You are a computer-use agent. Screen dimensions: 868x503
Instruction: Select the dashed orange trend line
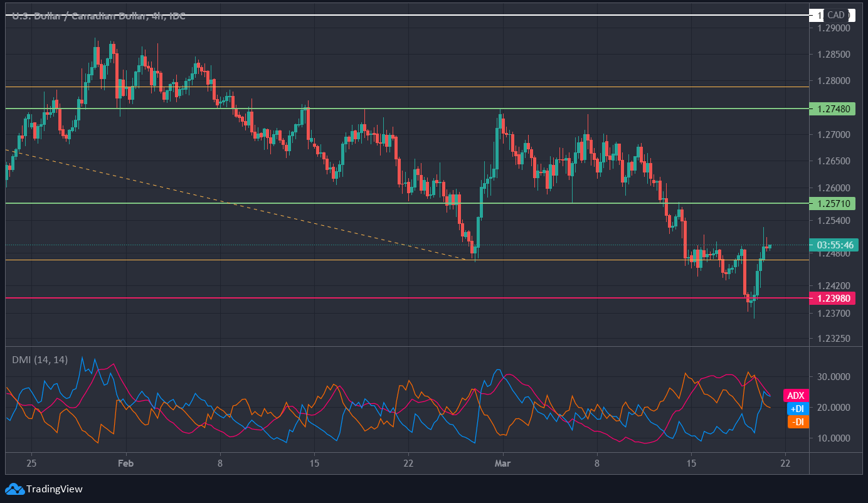238,204
